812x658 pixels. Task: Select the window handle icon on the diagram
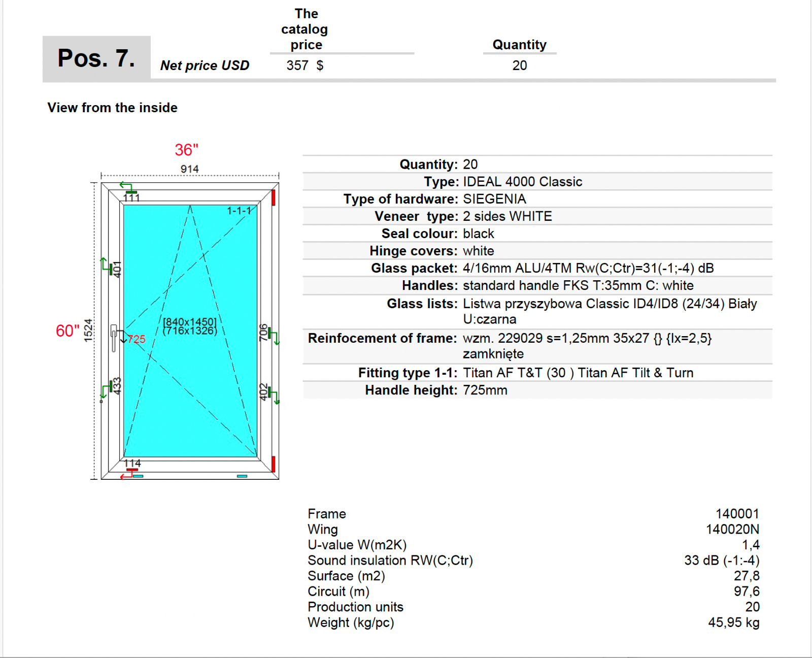tap(113, 338)
